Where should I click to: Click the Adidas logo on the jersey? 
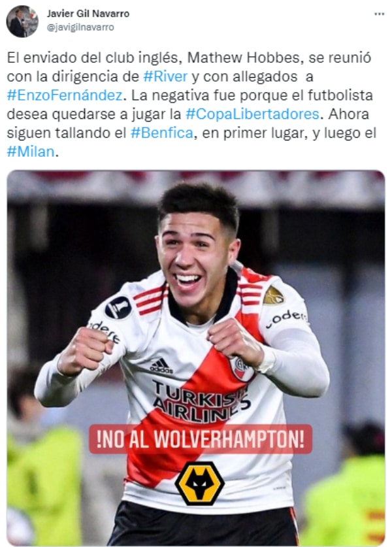(x=161, y=366)
